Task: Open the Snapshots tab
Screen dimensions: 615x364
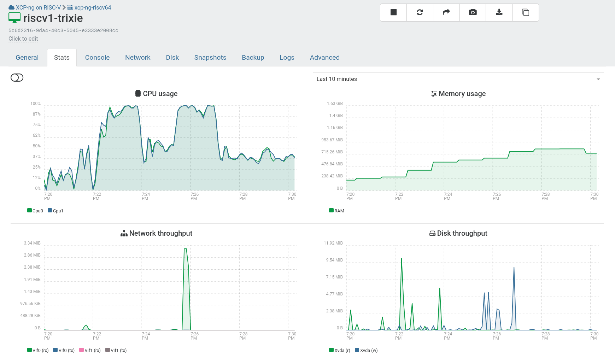Action: [x=210, y=58]
